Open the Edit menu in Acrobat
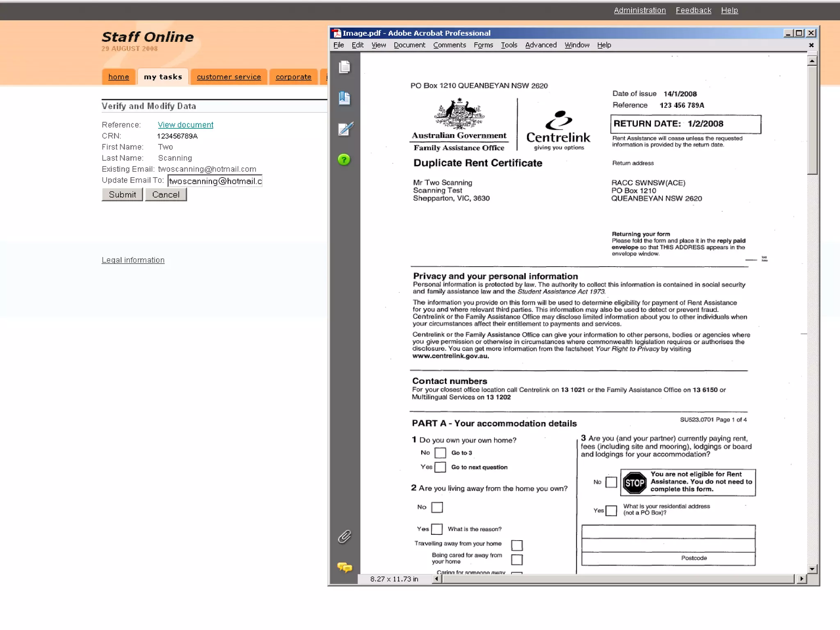 [358, 45]
